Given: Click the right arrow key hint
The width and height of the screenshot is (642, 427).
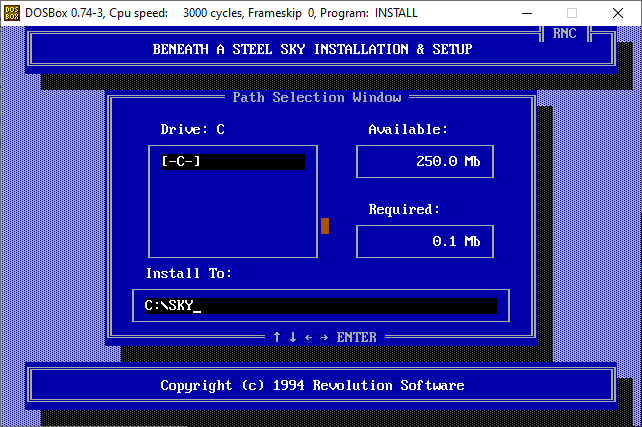Looking at the screenshot, I should pyautogui.click(x=325, y=337).
